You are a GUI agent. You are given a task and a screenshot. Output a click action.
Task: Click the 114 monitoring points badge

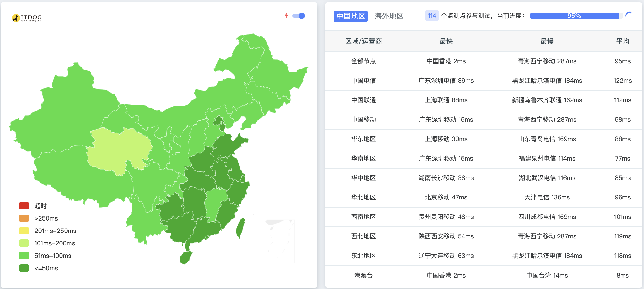pos(432,16)
